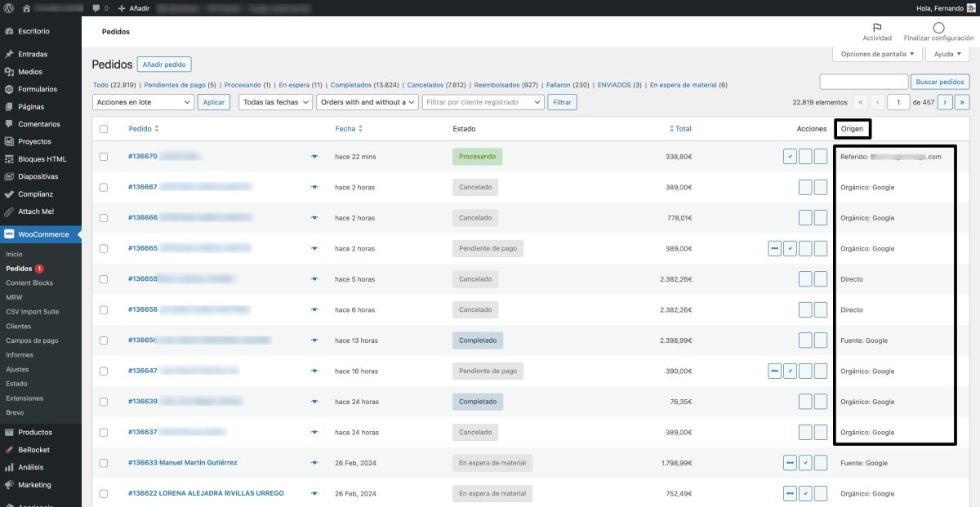
Task: Open the Comentarios section from the sidebar
Action: point(38,123)
